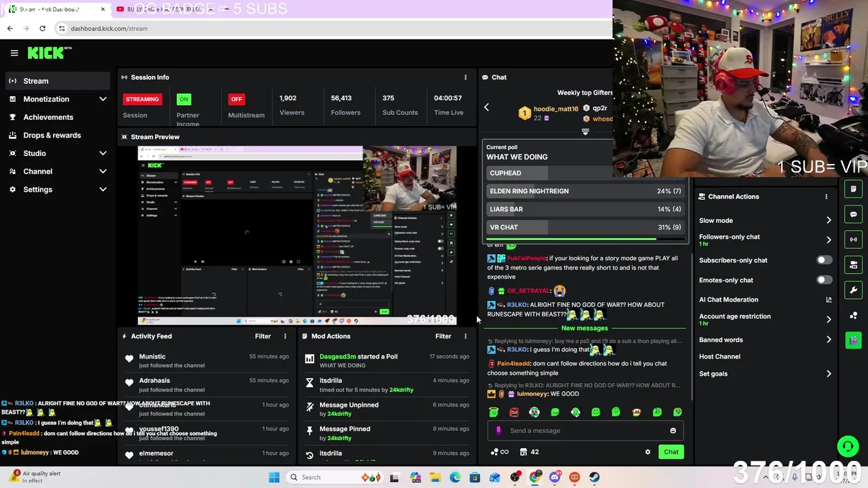Expand the Studio sidebar section

(x=103, y=153)
